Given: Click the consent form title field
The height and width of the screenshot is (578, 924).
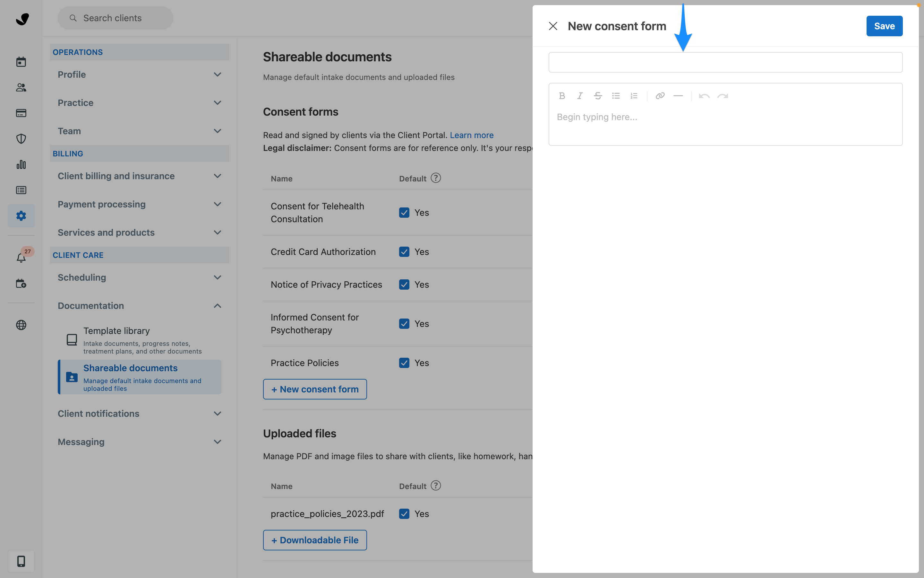Looking at the screenshot, I should pos(725,62).
